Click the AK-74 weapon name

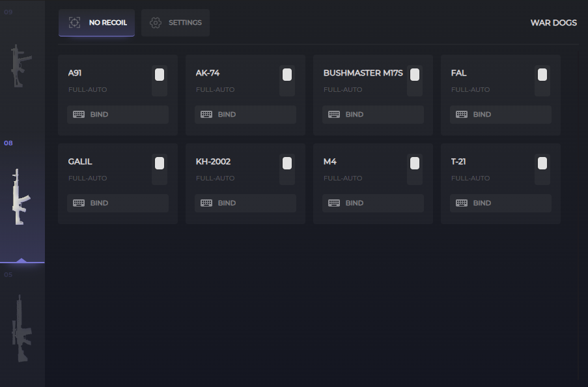click(207, 73)
